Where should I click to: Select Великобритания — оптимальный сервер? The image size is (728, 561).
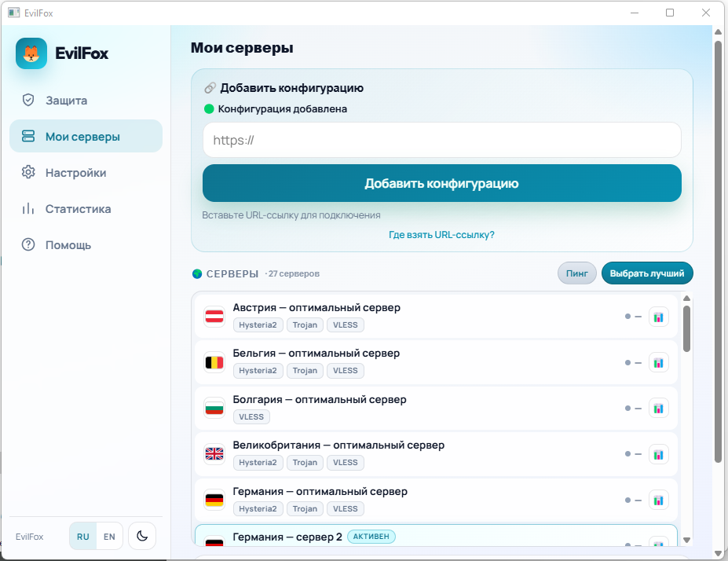pyautogui.click(x=436, y=454)
